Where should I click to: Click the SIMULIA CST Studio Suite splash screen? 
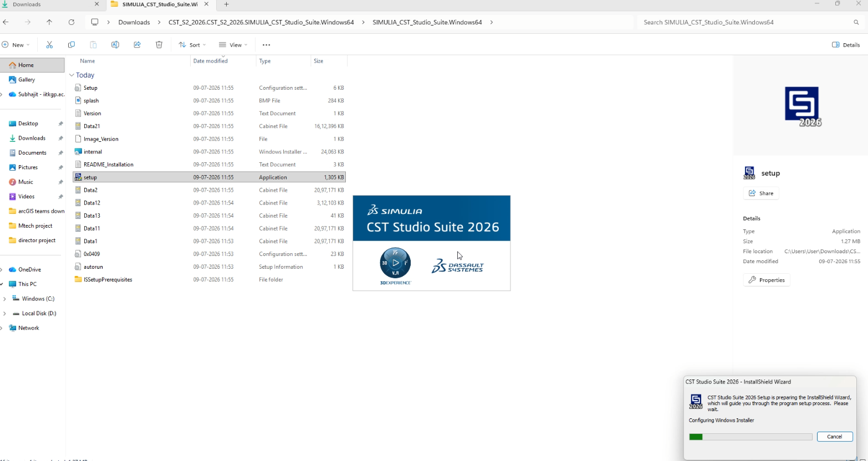pyautogui.click(x=432, y=243)
